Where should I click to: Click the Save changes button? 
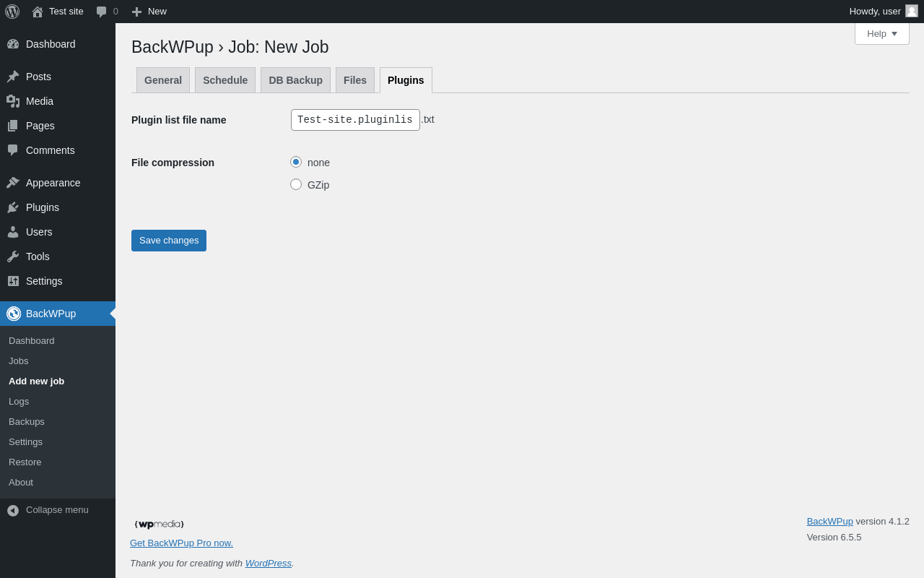point(169,241)
